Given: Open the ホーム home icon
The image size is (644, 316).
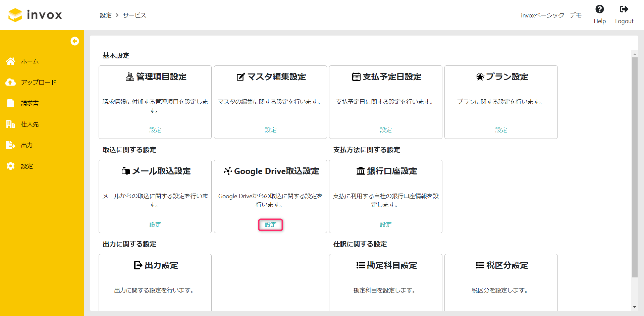Looking at the screenshot, I should pos(11,61).
